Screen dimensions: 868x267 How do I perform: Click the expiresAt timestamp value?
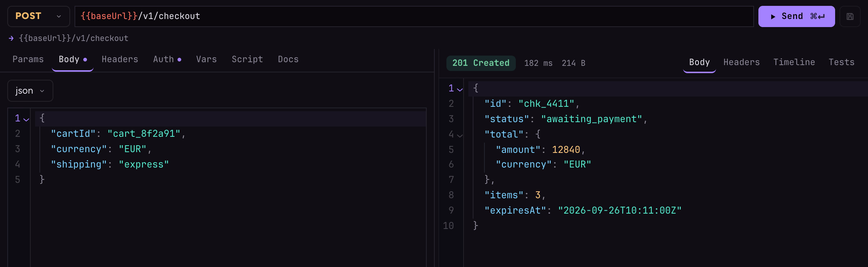[620, 211]
